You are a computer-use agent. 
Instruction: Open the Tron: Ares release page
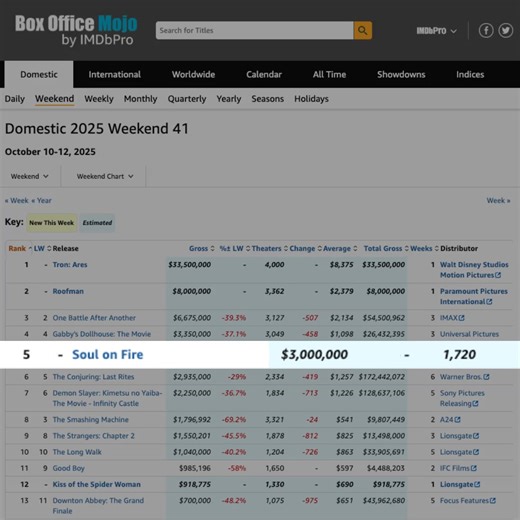tap(70, 265)
